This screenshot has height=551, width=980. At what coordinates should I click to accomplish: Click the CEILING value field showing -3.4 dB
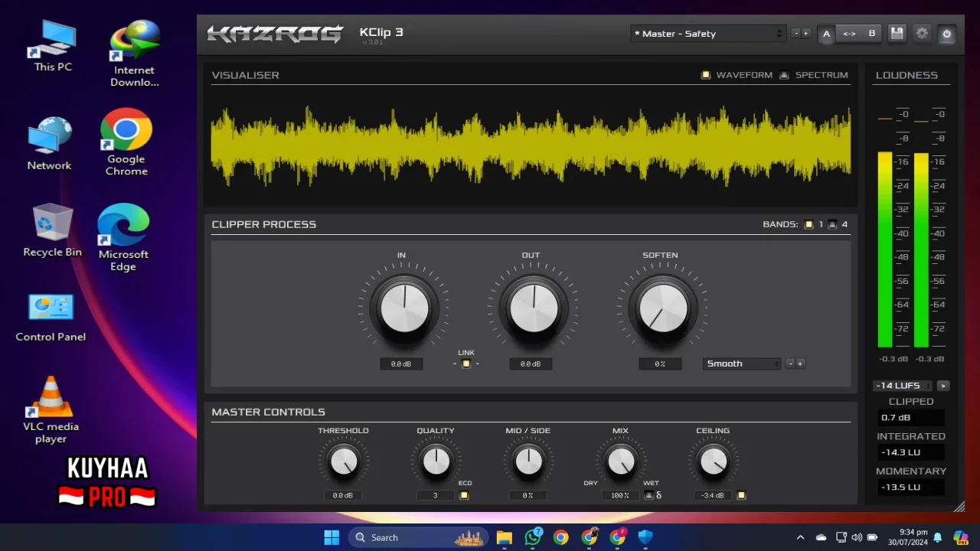[x=713, y=496]
